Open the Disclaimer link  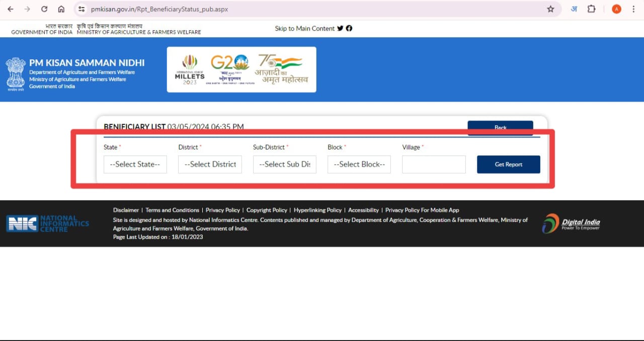point(126,210)
